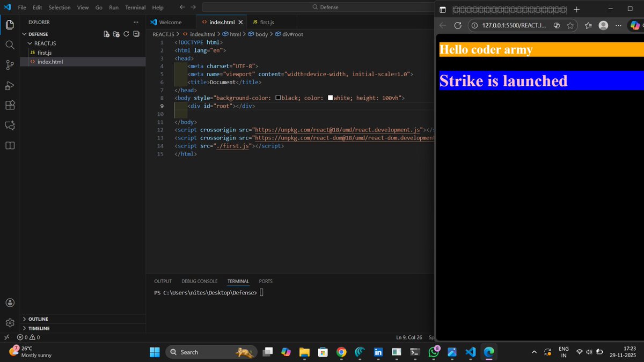Open the Manage gear icon
This screenshot has width=644, height=362.
point(10,322)
